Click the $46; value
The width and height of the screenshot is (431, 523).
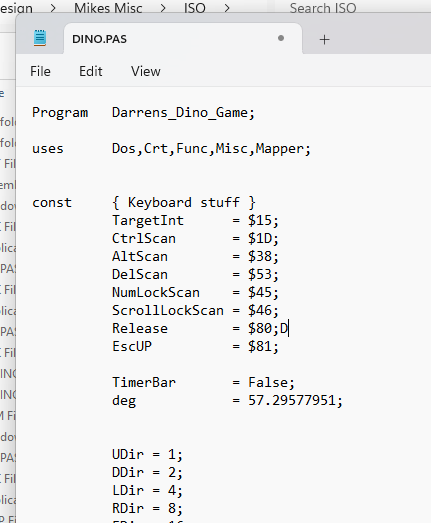pyautogui.click(x=263, y=311)
